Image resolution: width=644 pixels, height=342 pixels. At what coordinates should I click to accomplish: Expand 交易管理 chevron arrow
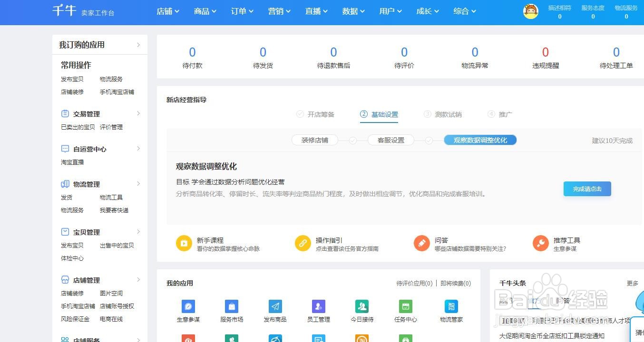click(138, 114)
